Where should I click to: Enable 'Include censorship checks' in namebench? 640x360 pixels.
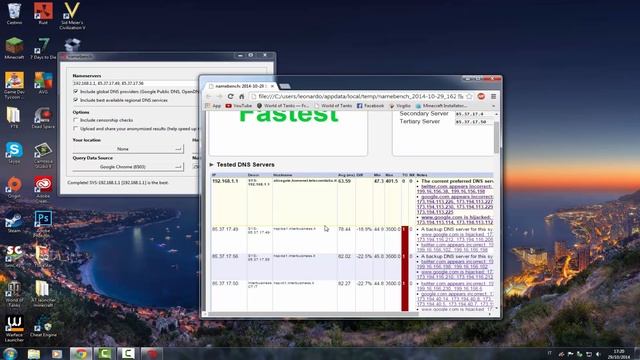coord(76,120)
